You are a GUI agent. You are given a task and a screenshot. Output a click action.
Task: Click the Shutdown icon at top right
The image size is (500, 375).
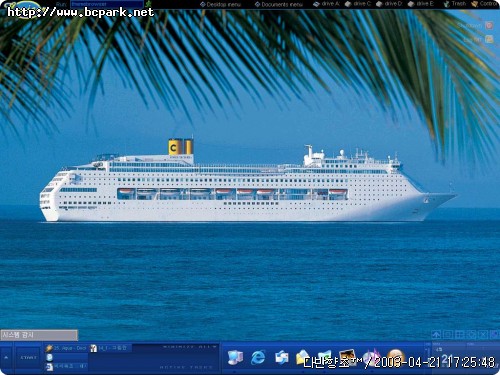coord(489,25)
